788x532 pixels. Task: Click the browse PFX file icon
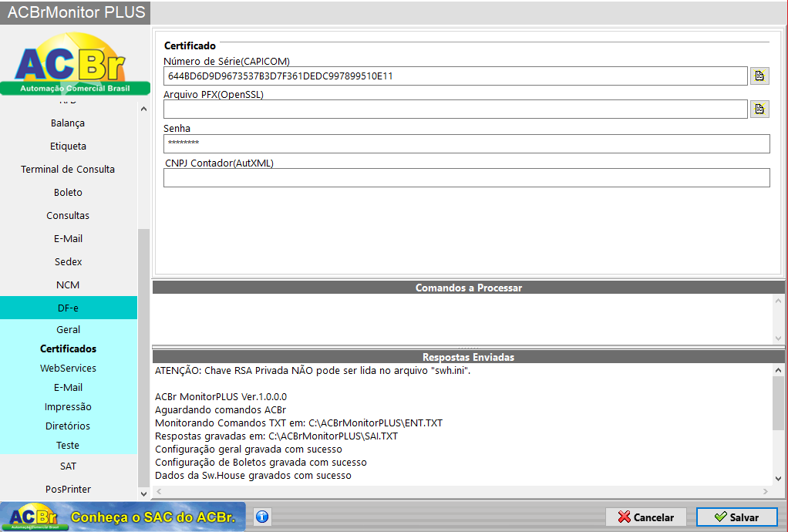tap(759, 109)
